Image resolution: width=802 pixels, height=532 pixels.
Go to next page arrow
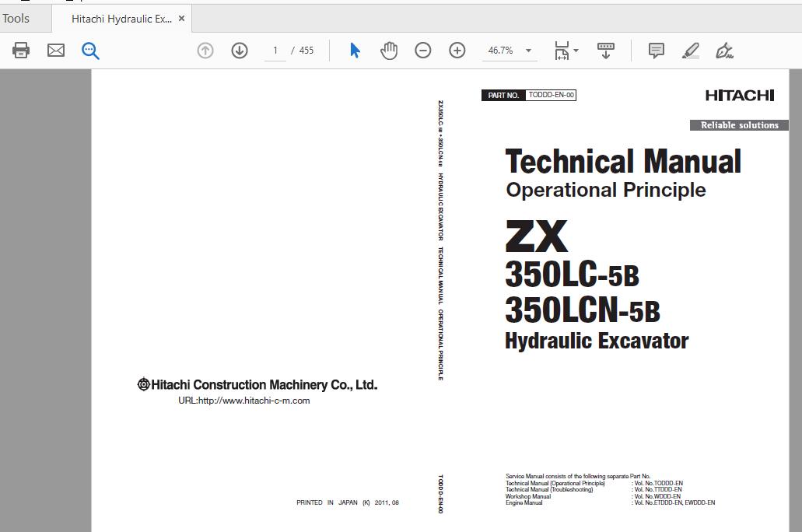[x=240, y=50]
